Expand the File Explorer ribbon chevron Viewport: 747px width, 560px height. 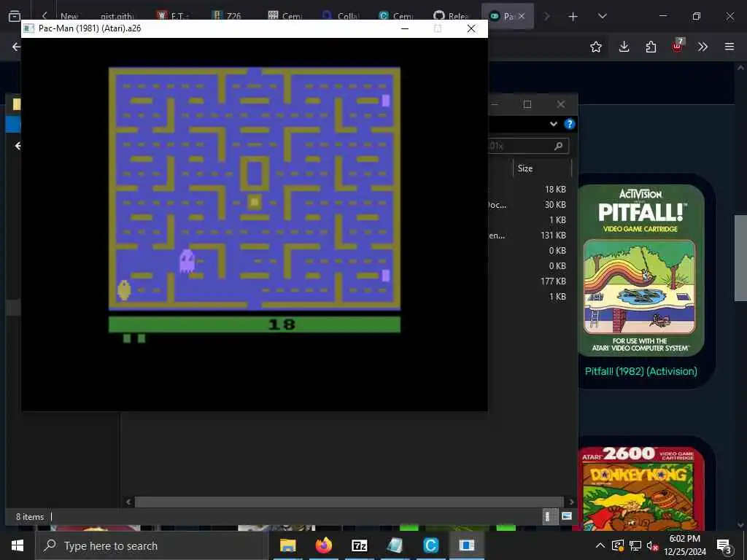(553, 124)
